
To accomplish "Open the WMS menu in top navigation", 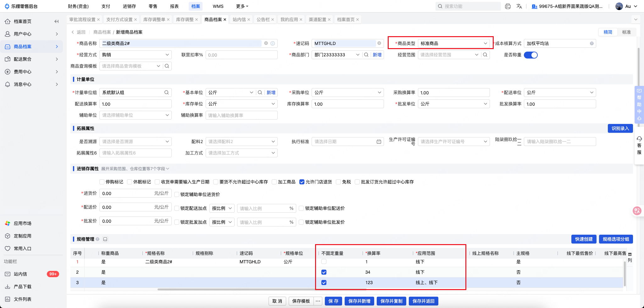I will click(218, 6).
